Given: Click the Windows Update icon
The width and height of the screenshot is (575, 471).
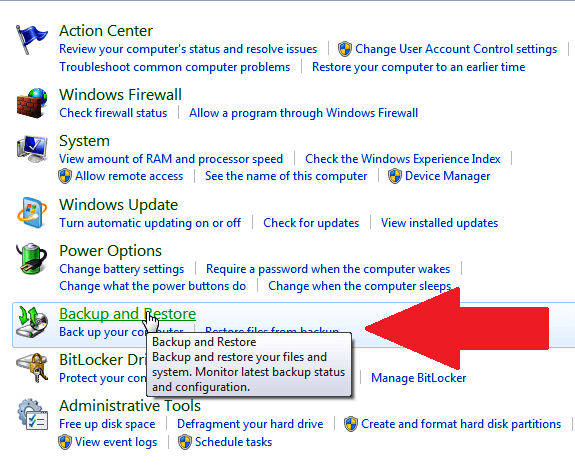Looking at the screenshot, I should 32,213.
